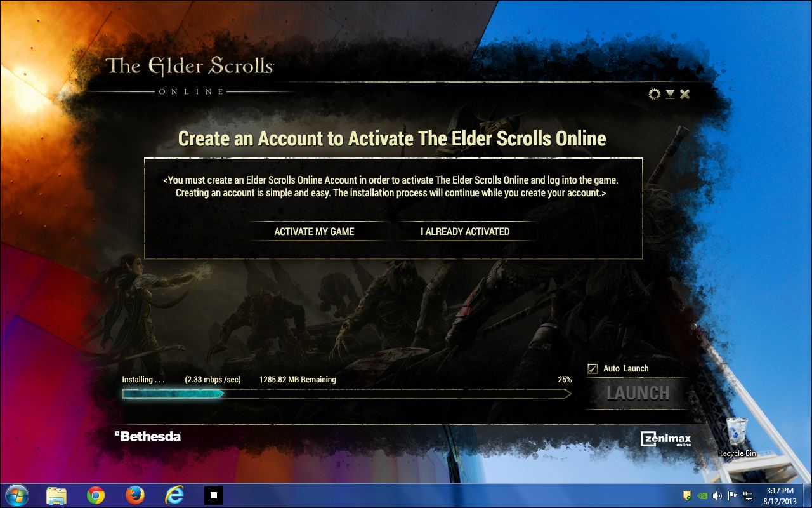Click the 'Installing . . .' status text
Screen dimensions: 812x508
143,380
